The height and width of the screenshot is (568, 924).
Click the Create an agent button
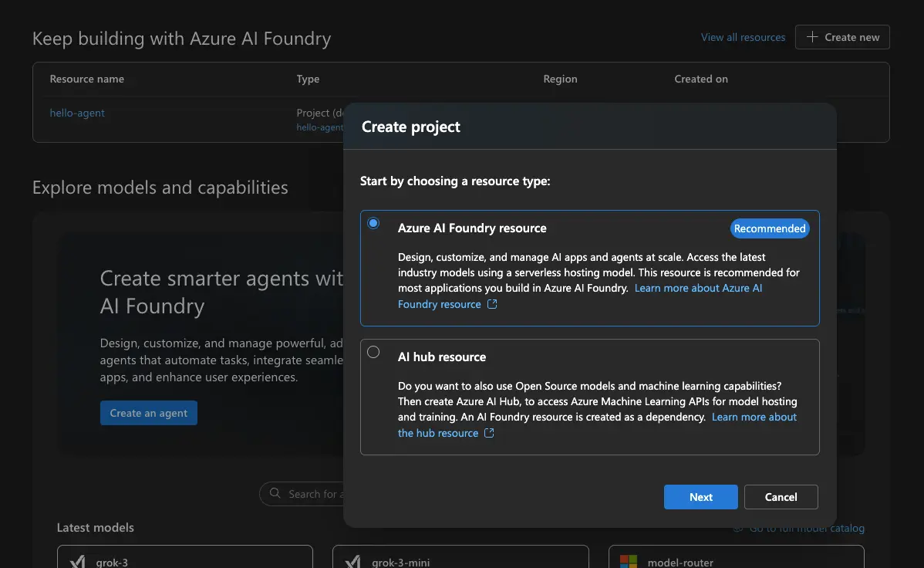pyautogui.click(x=149, y=413)
